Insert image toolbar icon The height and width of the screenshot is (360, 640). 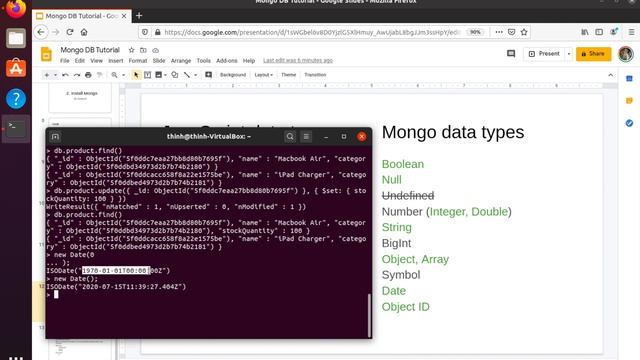click(159, 75)
